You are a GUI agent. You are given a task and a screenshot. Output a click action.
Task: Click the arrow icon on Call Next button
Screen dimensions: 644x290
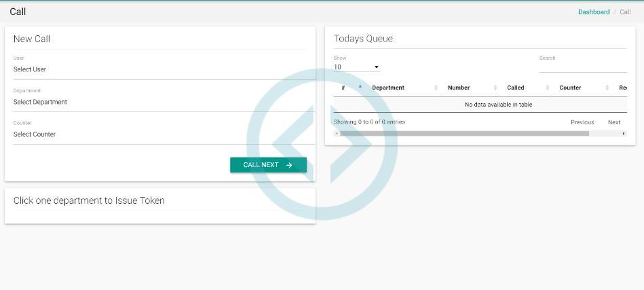[x=289, y=165]
